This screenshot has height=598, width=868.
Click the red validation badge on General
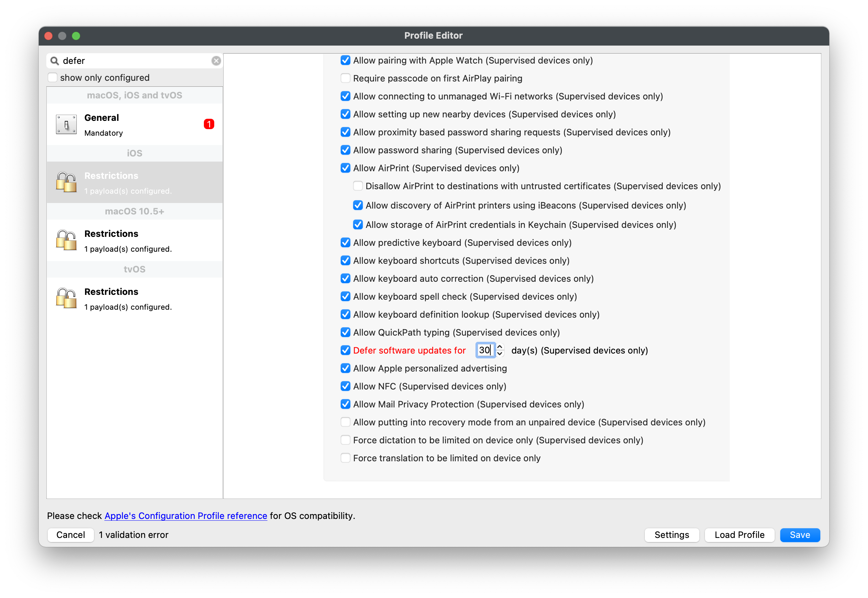pos(209,124)
